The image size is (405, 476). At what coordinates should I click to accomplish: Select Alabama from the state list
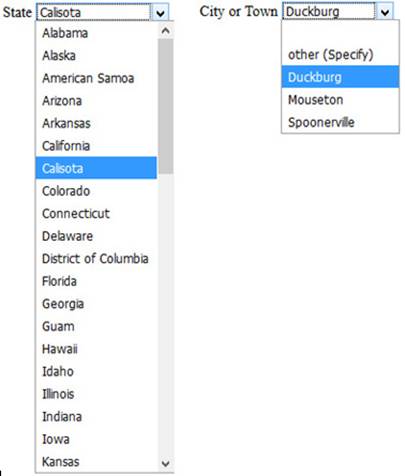(x=96, y=33)
